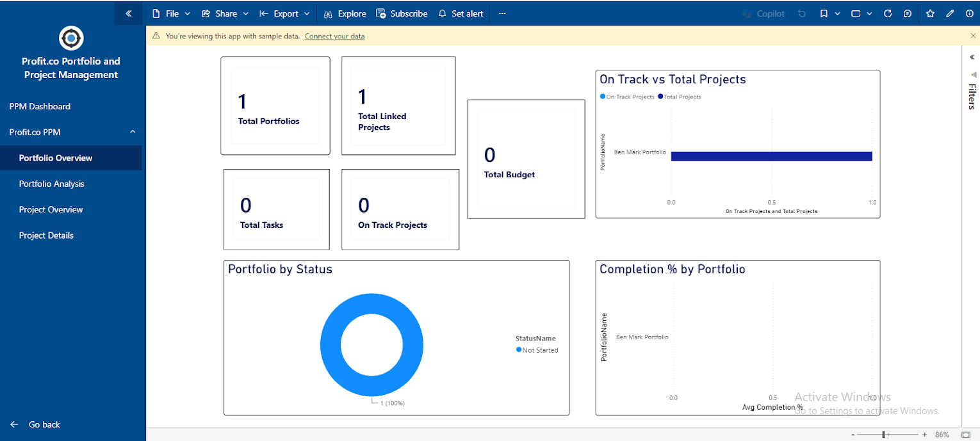Click On Track vs Total Projects title
The width and height of the screenshot is (980, 441).
[673, 79]
